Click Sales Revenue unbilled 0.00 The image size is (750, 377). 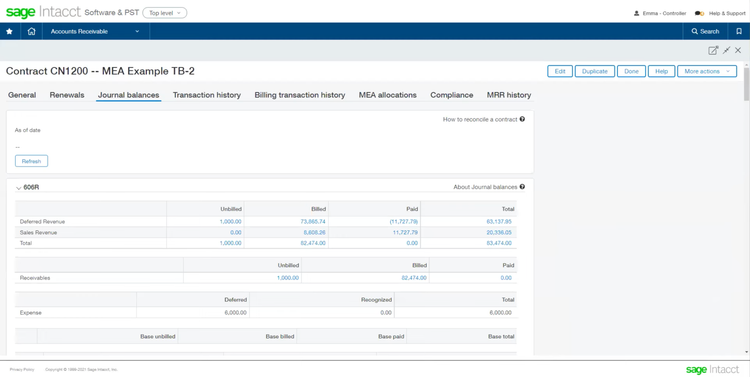pyautogui.click(x=236, y=233)
